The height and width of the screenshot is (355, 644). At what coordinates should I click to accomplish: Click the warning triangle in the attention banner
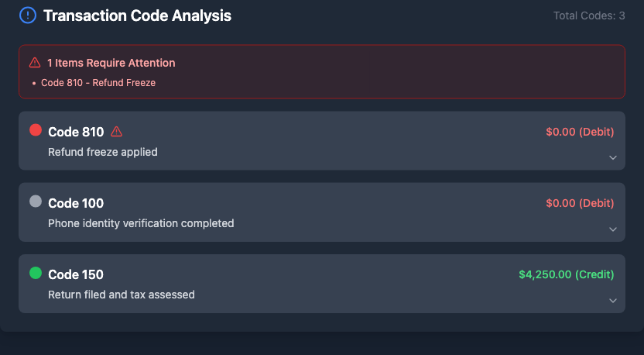35,63
